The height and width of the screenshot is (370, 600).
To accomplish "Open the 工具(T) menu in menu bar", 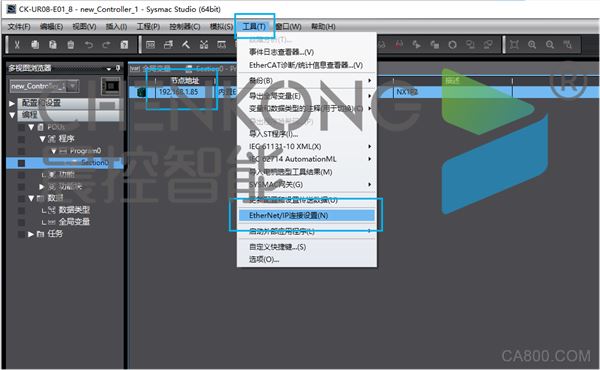I will pyautogui.click(x=254, y=26).
